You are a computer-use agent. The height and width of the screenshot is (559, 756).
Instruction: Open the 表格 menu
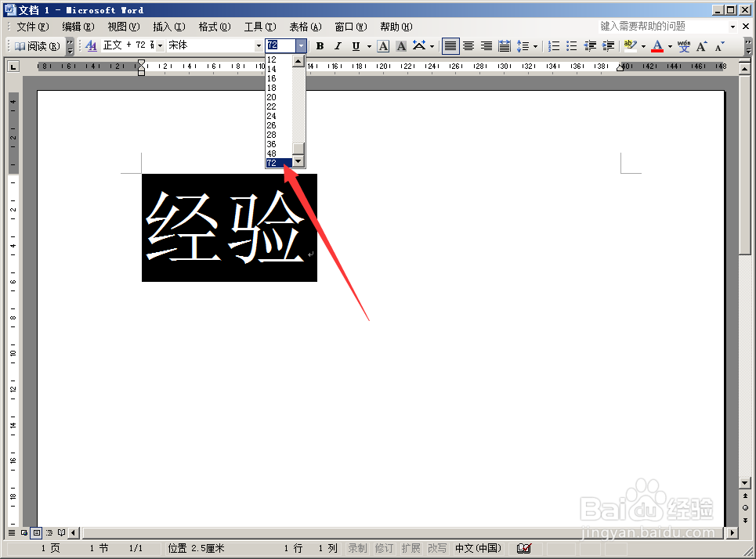[x=306, y=27]
